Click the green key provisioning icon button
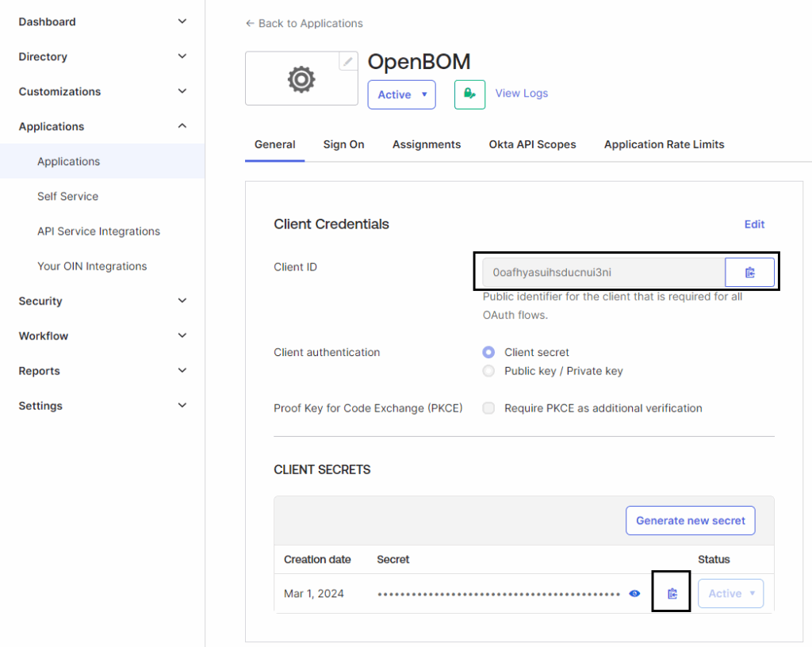This screenshot has height=647, width=812. (469, 94)
